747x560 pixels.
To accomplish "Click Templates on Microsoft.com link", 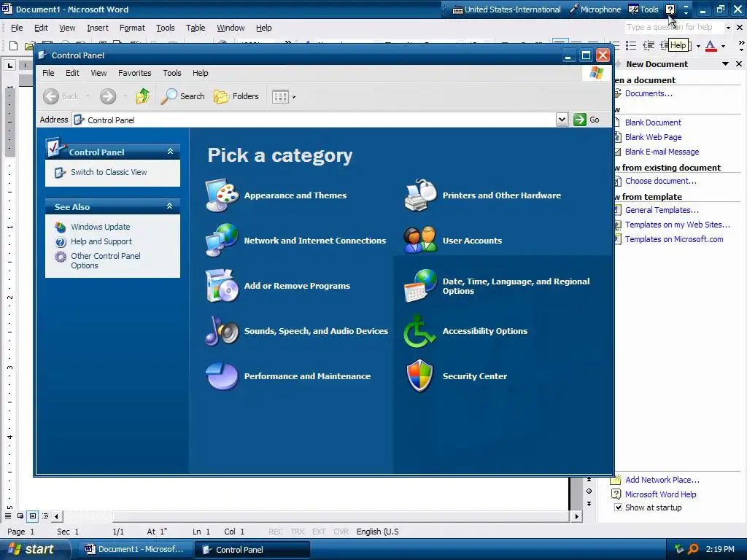I will 674,239.
